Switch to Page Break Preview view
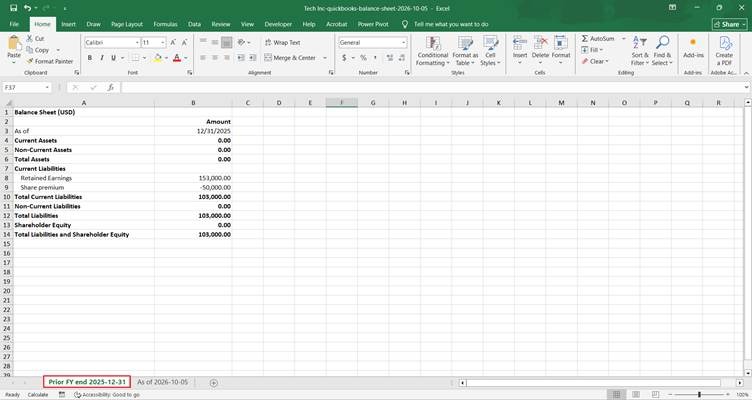 [656, 394]
